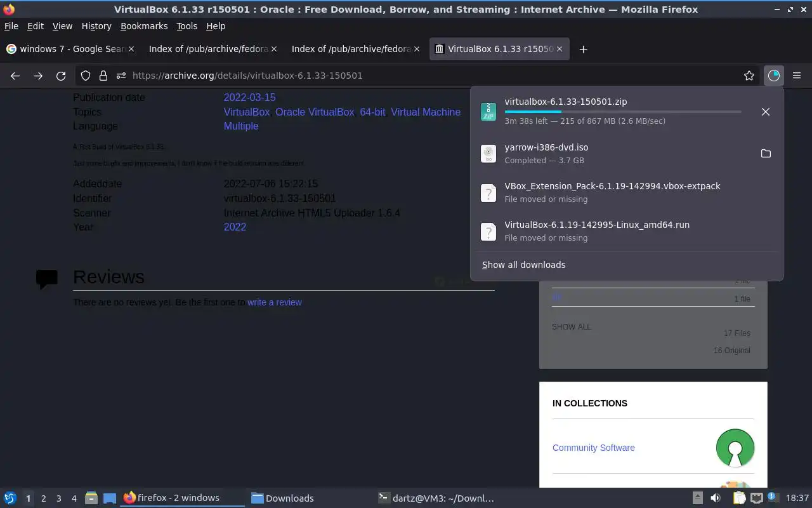The height and width of the screenshot is (508, 812).
Task: Click the 18:37 clock
Action: [x=797, y=498]
